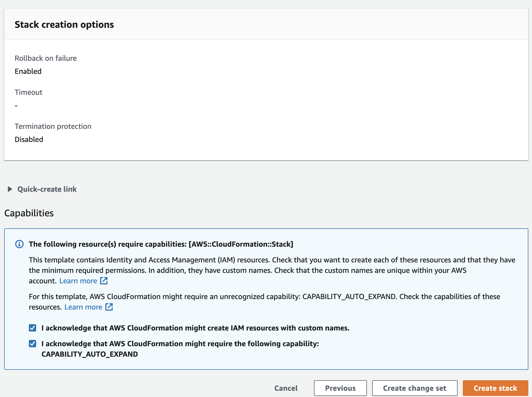
Task: Click the orange Create stack button
Action: point(495,388)
